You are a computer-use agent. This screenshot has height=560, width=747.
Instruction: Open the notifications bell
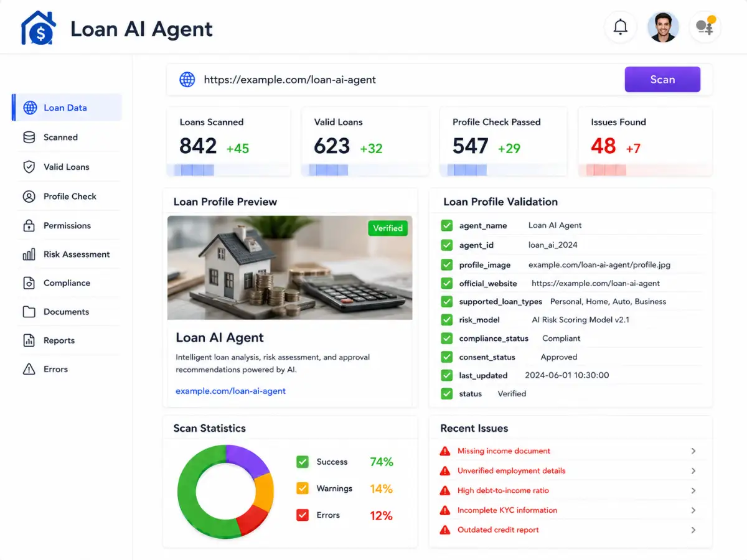(621, 27)
